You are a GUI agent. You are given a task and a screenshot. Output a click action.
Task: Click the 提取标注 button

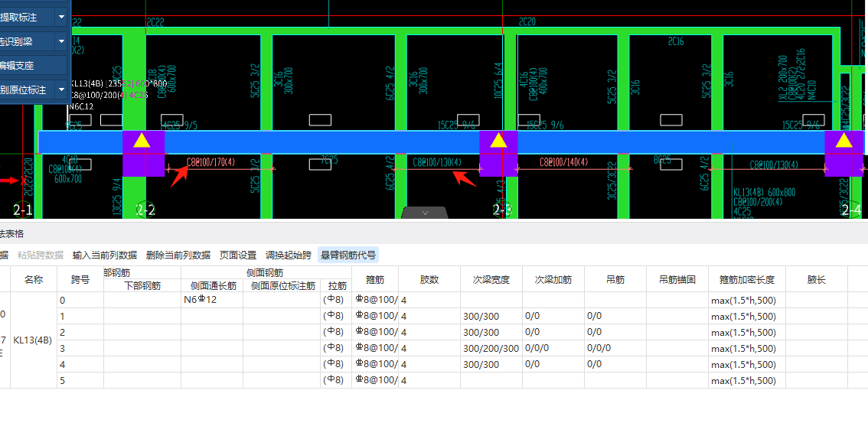(26, 18)
